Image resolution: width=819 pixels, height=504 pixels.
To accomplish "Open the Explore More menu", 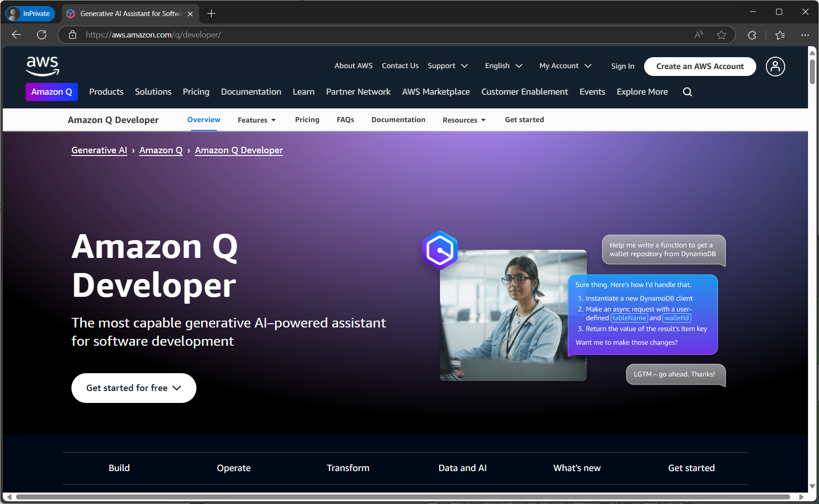I will pos(642,92).
